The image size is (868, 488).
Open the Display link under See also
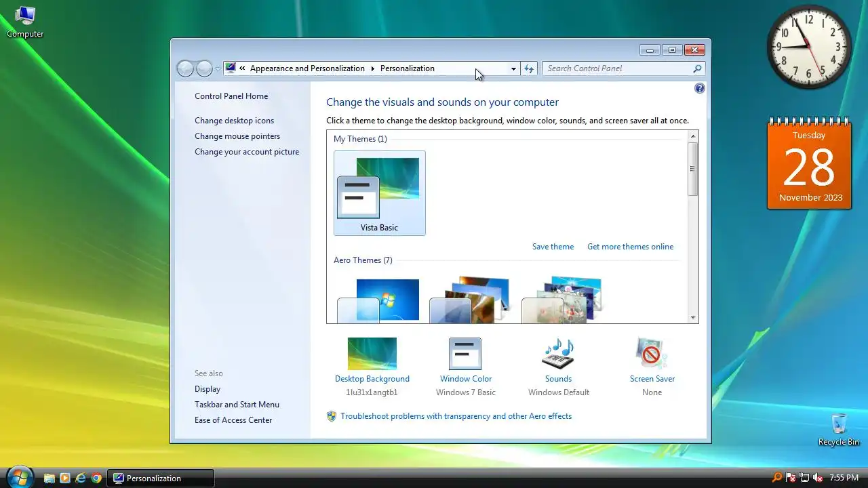pyautogui.click(x=208, y=389)
